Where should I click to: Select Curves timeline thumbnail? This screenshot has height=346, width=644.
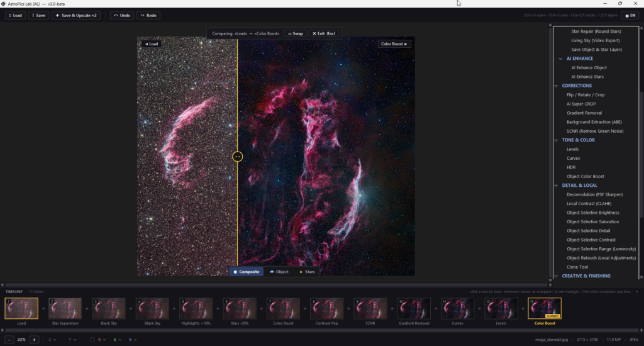(457, 308)
